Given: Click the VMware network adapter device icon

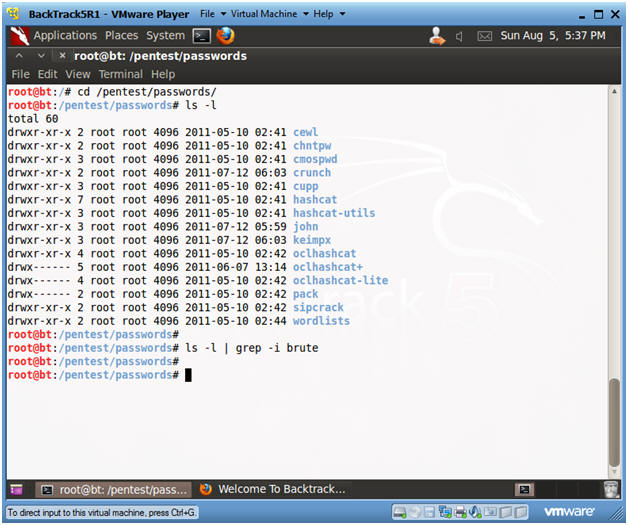Looking at the screenshot, I should [x=445, y=511].
